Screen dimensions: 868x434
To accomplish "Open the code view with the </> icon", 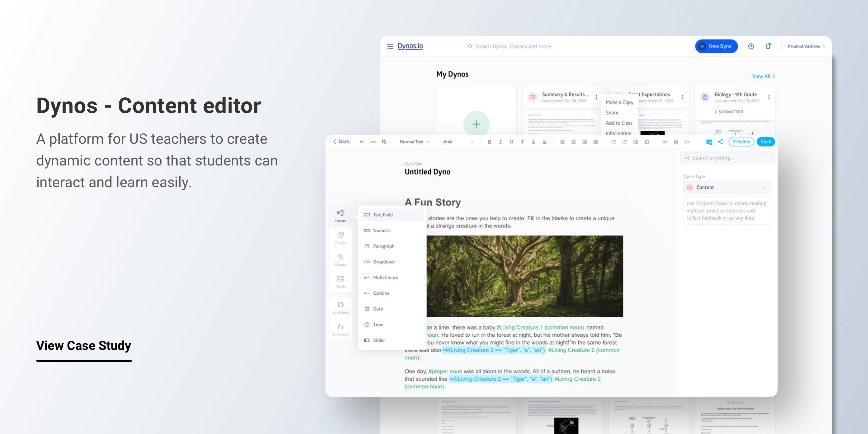I will [687, 142].
